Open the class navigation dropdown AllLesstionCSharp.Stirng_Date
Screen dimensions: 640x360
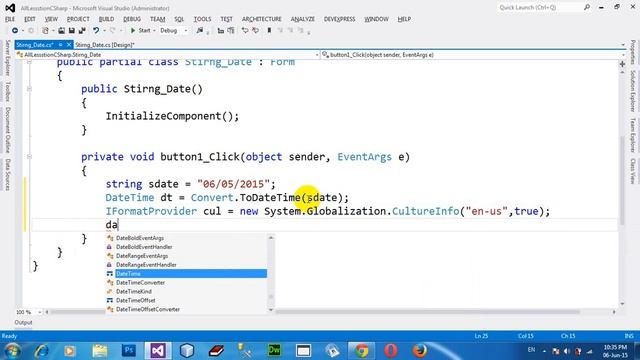click(167, 55)
